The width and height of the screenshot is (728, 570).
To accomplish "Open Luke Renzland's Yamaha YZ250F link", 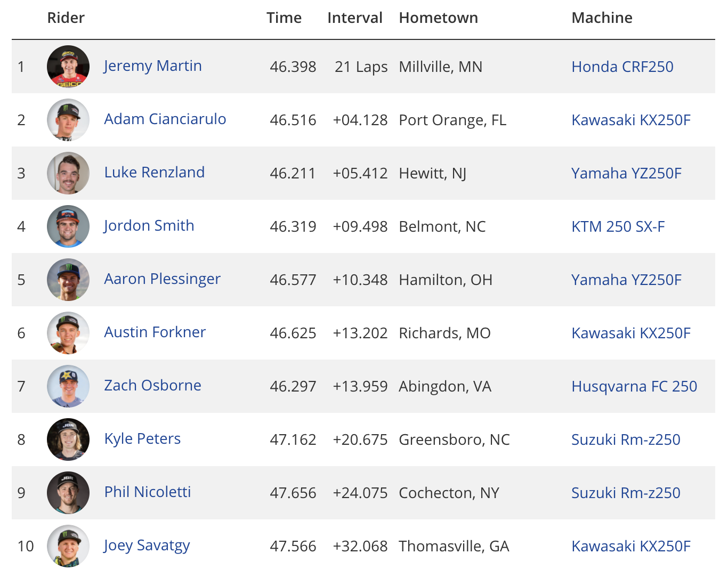I will click(x=627, y=173).
